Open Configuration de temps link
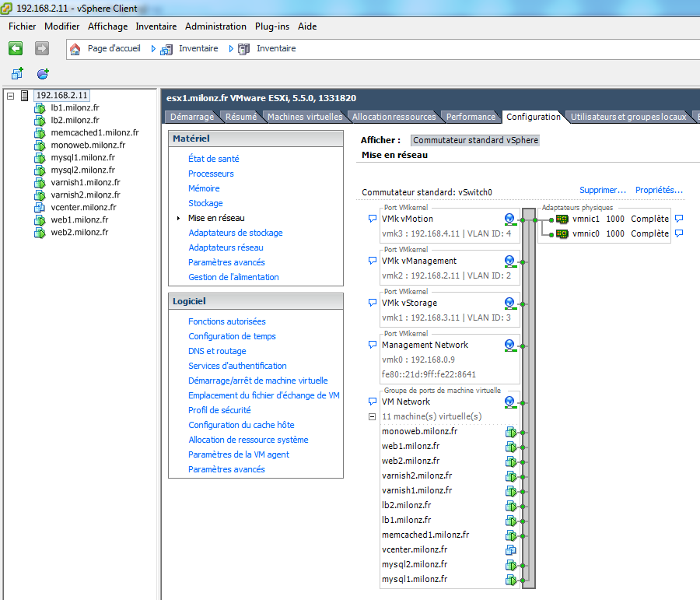 [232, 336]
